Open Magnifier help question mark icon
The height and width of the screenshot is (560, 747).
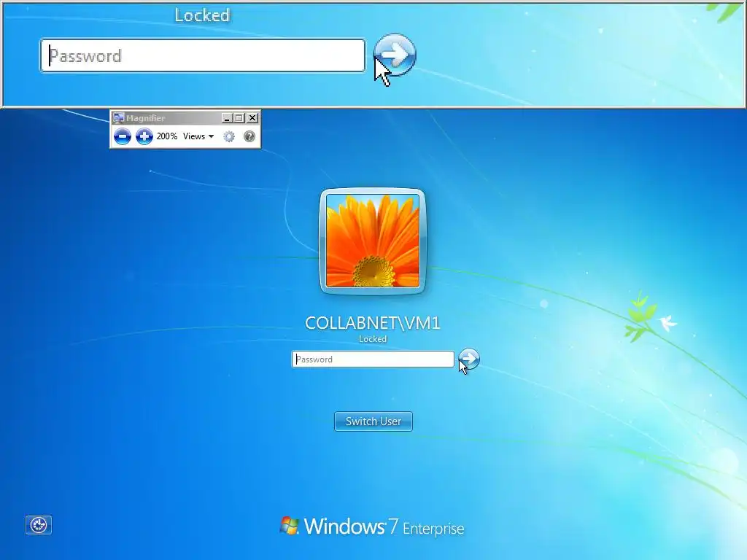pyautogui.click(x=249, y=136)
